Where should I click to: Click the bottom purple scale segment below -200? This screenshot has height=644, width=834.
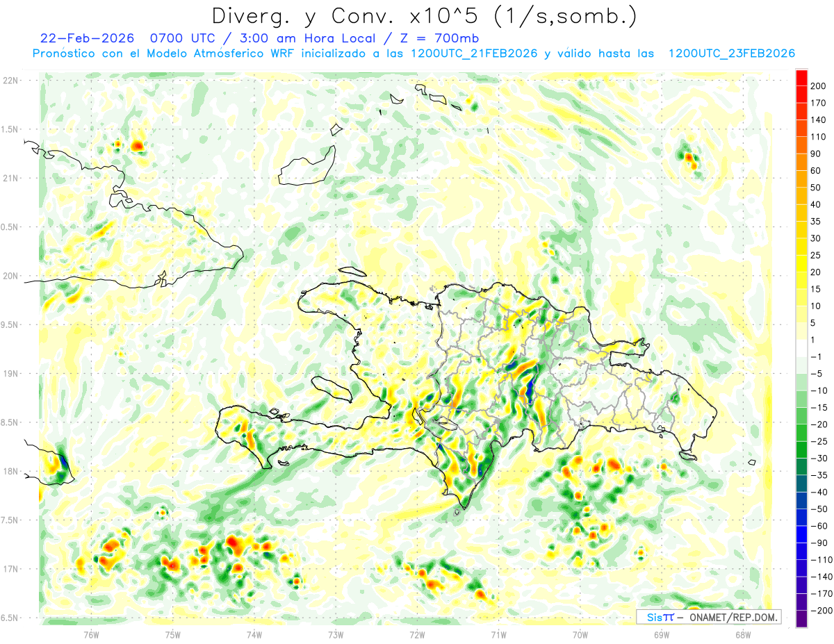(801, 619)
